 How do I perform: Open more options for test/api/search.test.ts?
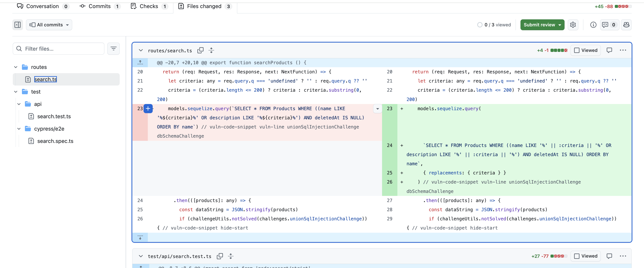(x=623, y=256)
